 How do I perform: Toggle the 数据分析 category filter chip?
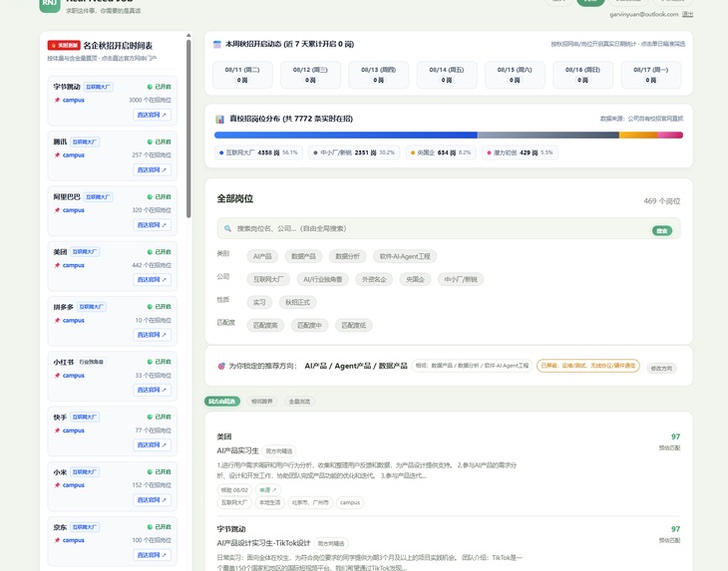[x=348, y=256]
